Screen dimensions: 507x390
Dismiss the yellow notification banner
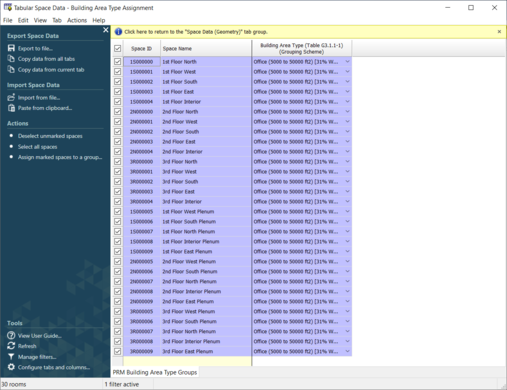(x=499, y=32)
